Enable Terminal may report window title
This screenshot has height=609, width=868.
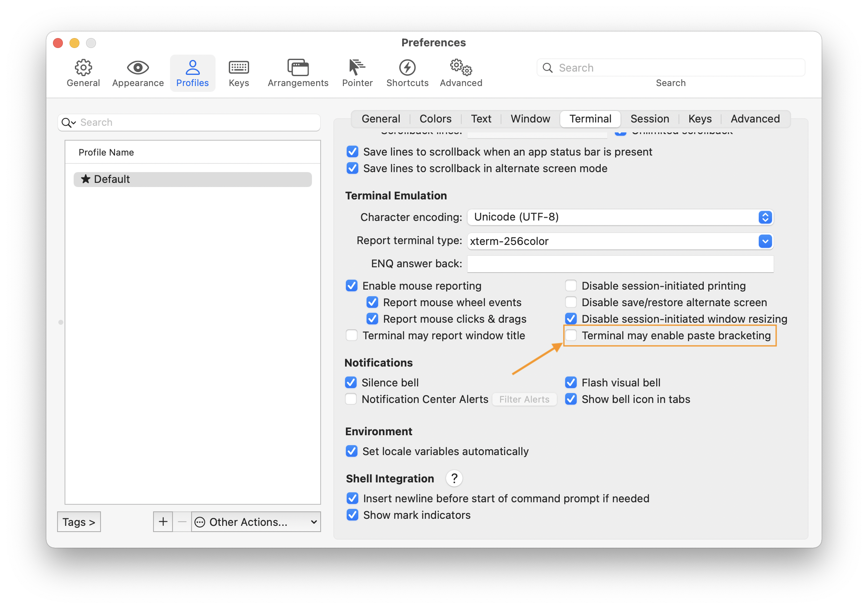(351, 335)
